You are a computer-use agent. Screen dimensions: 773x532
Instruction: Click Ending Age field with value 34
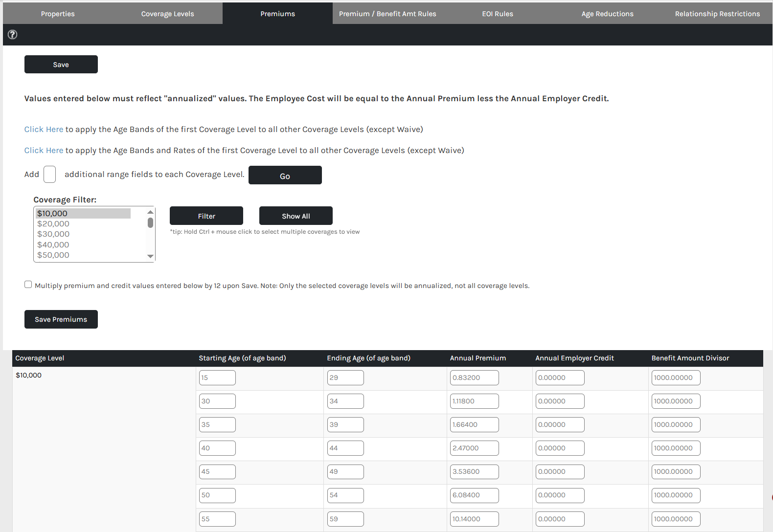pos(345,401)
